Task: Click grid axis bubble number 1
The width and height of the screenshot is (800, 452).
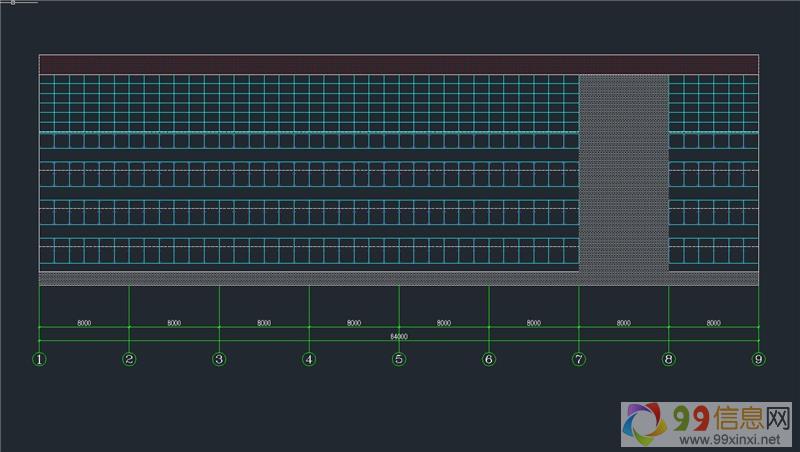Action: click(x=39, y=359)
